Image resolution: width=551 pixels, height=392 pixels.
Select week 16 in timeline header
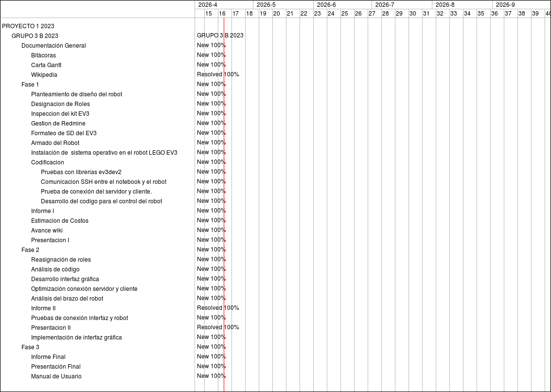[222, 14]
